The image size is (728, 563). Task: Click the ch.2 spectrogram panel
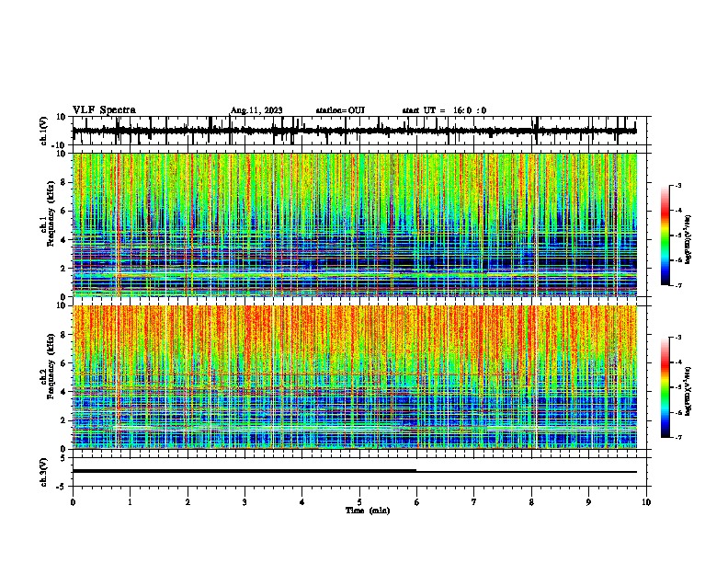click(355, 377)
